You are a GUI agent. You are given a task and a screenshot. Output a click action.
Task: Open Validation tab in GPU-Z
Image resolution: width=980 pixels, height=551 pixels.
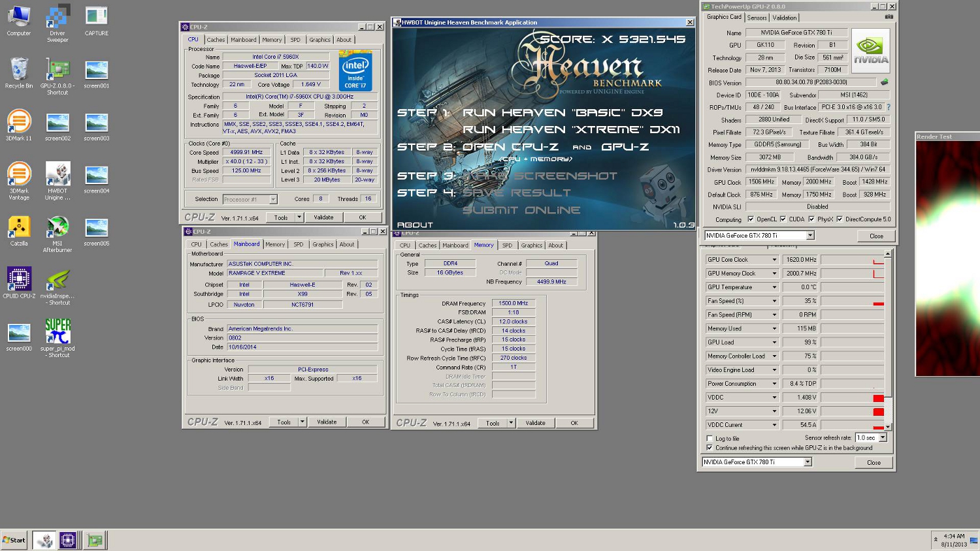785,18
